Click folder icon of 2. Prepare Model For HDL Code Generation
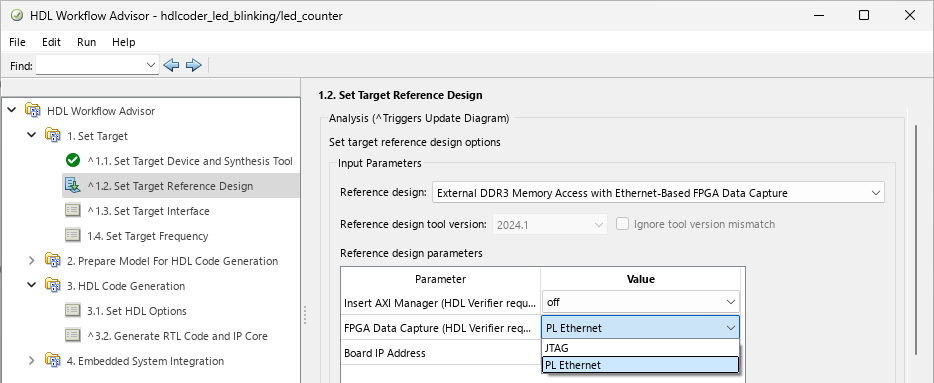The height and width of the screenshot is (383, 934). click(53, 261)
